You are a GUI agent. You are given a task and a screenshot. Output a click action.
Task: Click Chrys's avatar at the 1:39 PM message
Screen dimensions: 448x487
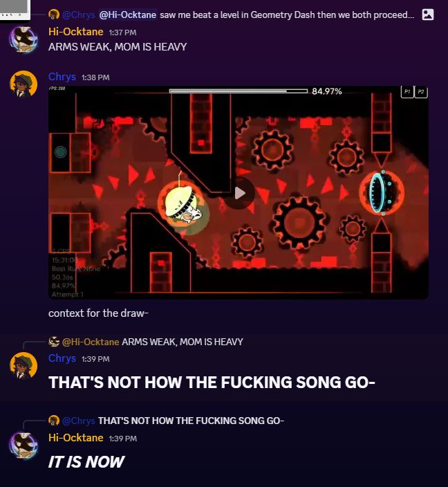coord(24,366)
